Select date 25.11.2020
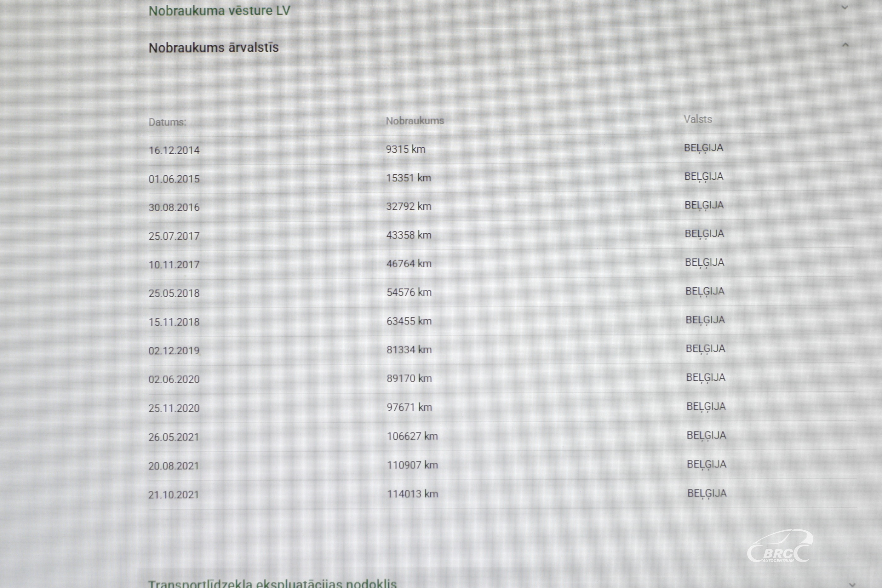The width and height of the screenshot is (882, 588). pyautogui.click(x=174, y=408)
